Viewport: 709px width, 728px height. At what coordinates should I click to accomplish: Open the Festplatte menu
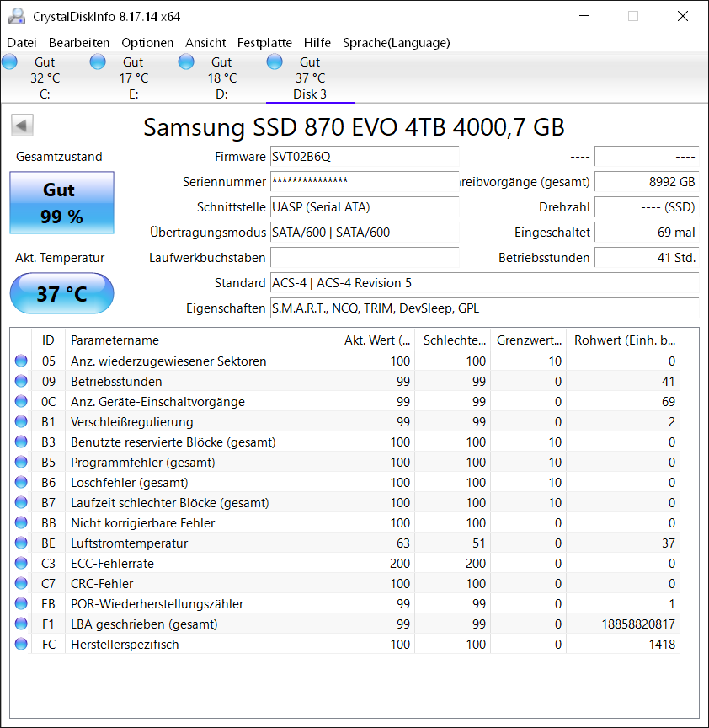click(x=264, y=43)
